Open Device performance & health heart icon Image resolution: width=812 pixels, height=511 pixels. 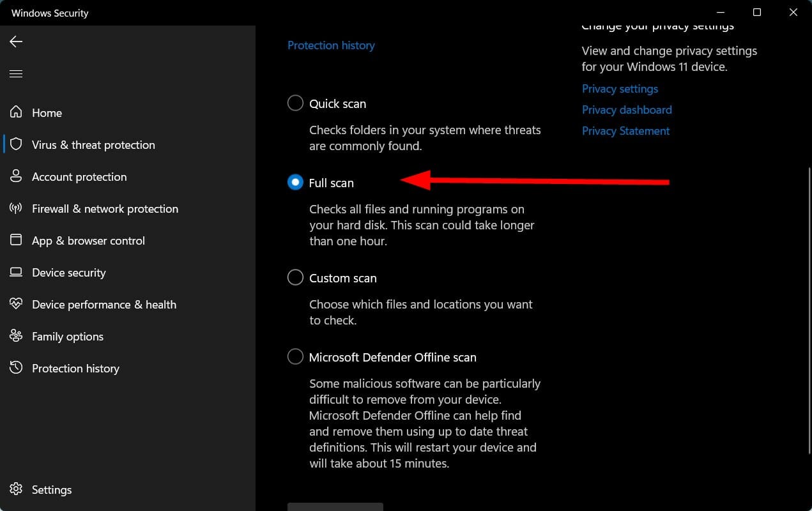click(15, 304)
